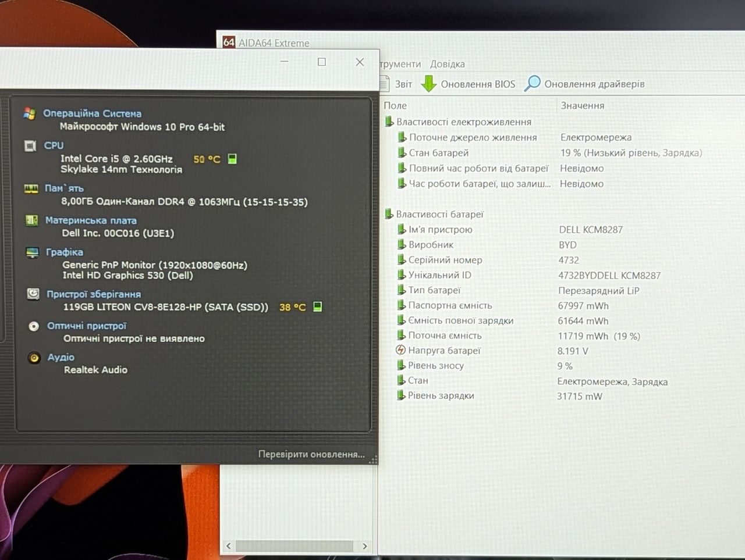Image resolution: width=745 pixels, height=560 pixels.
Task: Click the 'BYD' manufacturer value
Action: 567,245
